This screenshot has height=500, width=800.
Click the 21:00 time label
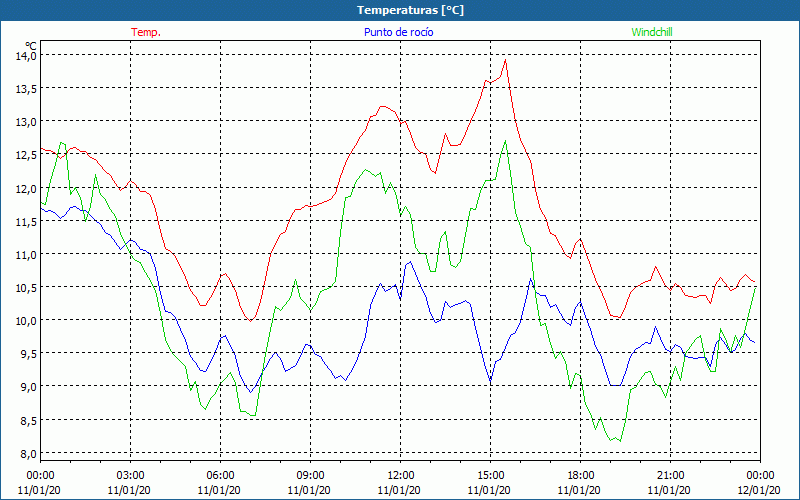670,476
